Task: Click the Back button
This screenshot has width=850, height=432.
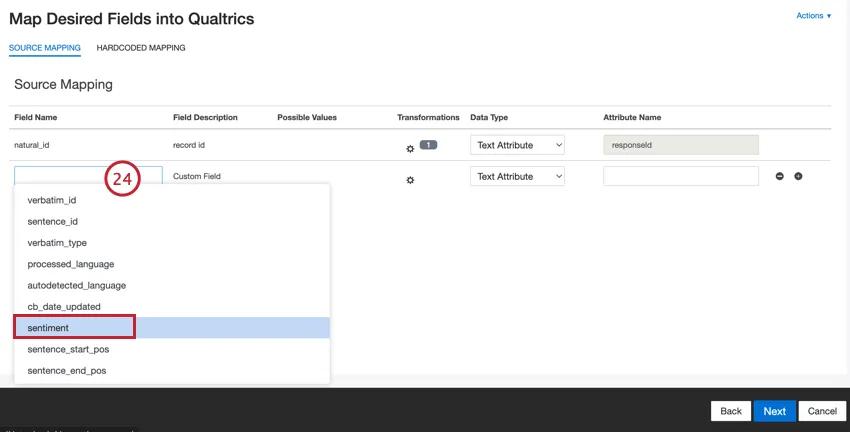Action: (x=731, y=411)
